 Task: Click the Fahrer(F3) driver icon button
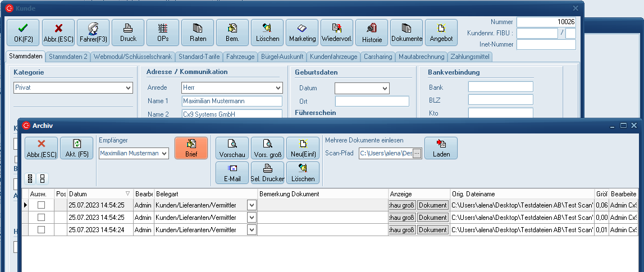point(93,33)
